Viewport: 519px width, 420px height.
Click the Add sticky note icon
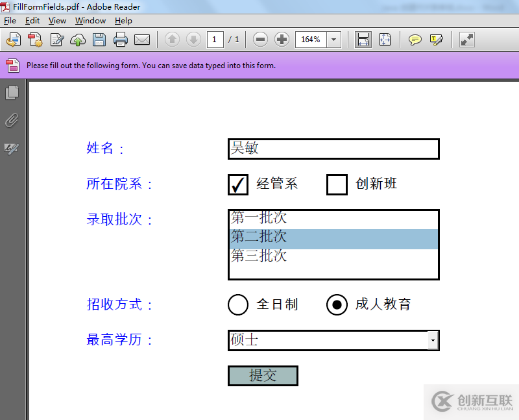tap(415, 40)
